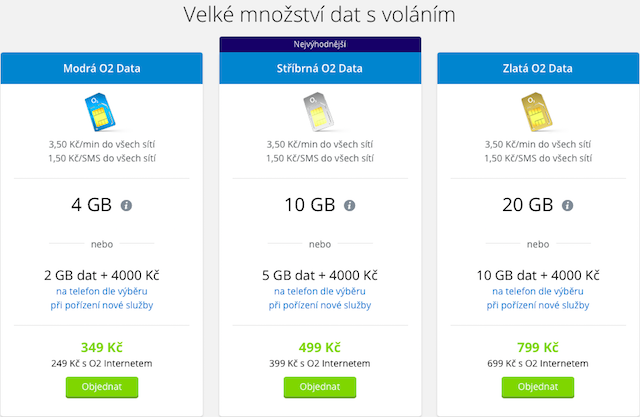Click the 499 Kč price

tap(320, 347)
